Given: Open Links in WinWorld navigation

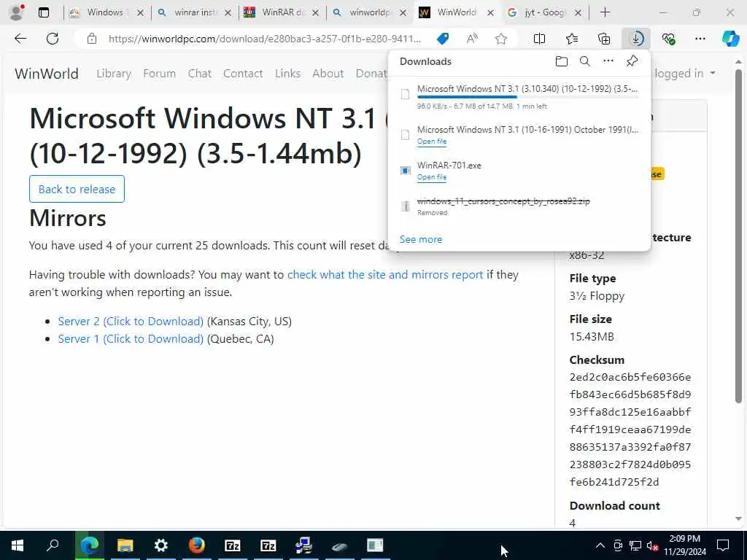Looking at the screenshot, I should (287, 74).
